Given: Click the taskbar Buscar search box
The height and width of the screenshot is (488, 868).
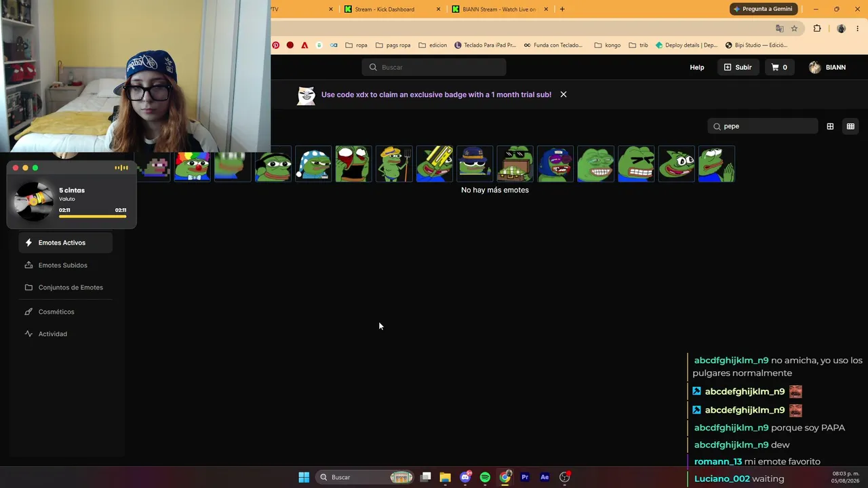Looking at the screenshot, I should tap(365, 477).
